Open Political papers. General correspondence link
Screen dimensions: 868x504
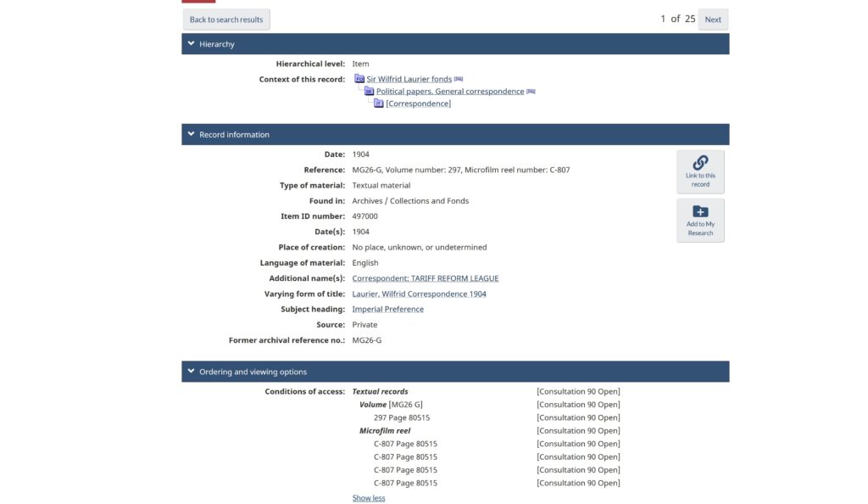pyautogui.click(x=450, y=92)
